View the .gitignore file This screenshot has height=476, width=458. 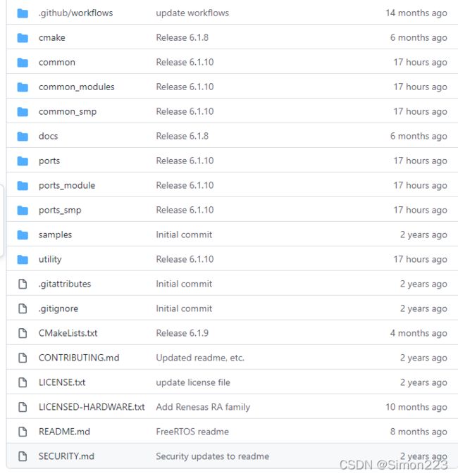pos(58,308)
